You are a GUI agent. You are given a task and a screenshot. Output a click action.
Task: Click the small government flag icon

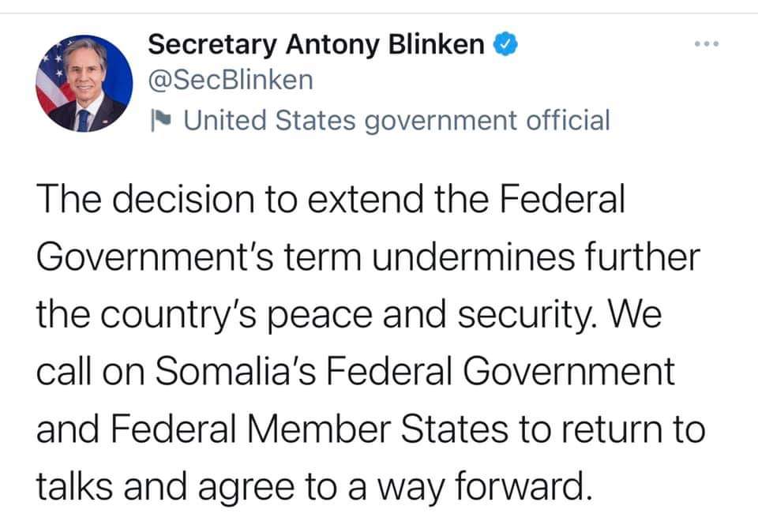159,120
